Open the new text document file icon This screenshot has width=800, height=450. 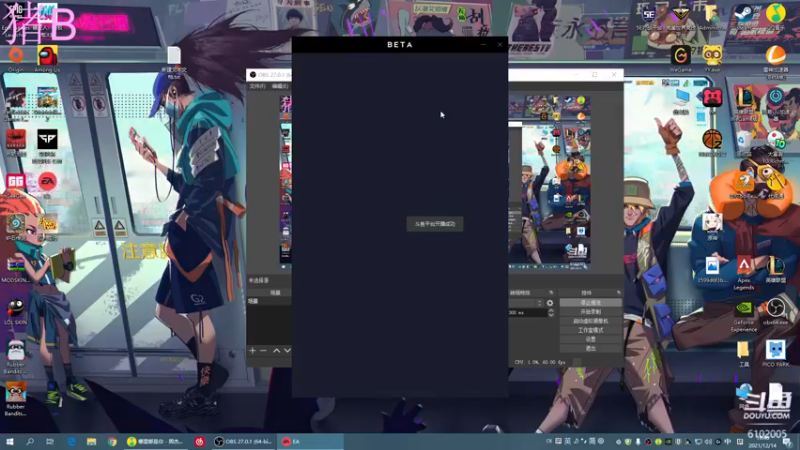click(x=174, y=55)
